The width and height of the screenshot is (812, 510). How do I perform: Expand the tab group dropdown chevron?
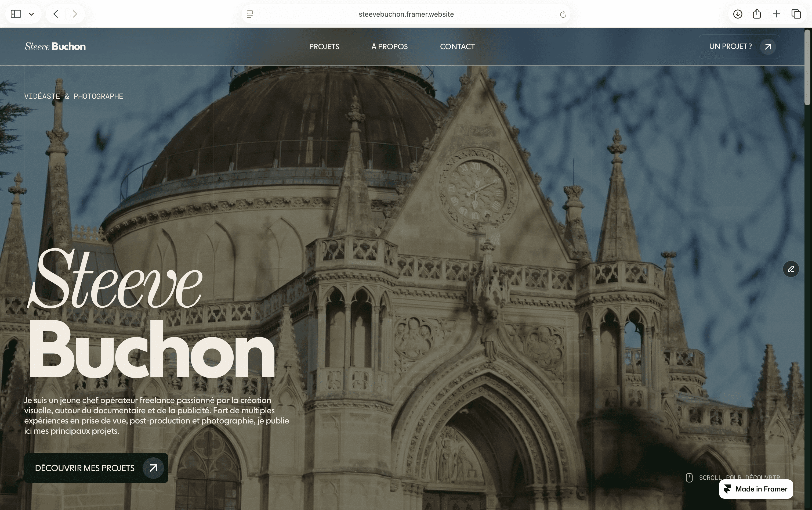pos(31,14)
